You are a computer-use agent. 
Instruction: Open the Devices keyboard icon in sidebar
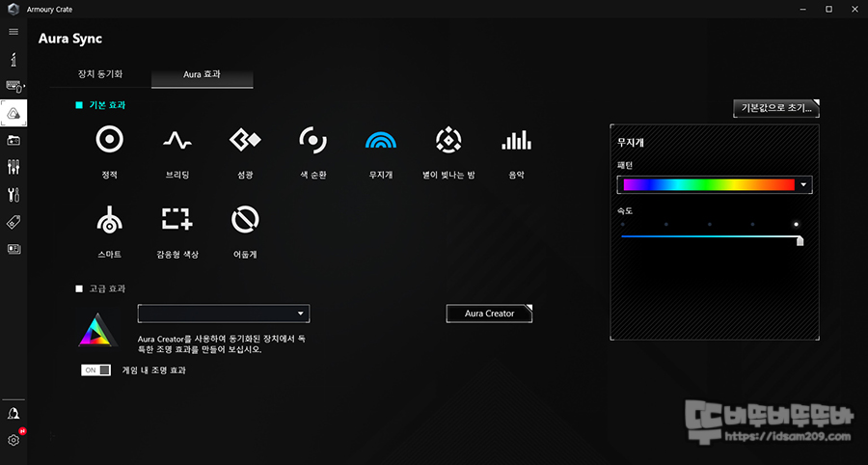pyautogui.click(x=14, y=87)
